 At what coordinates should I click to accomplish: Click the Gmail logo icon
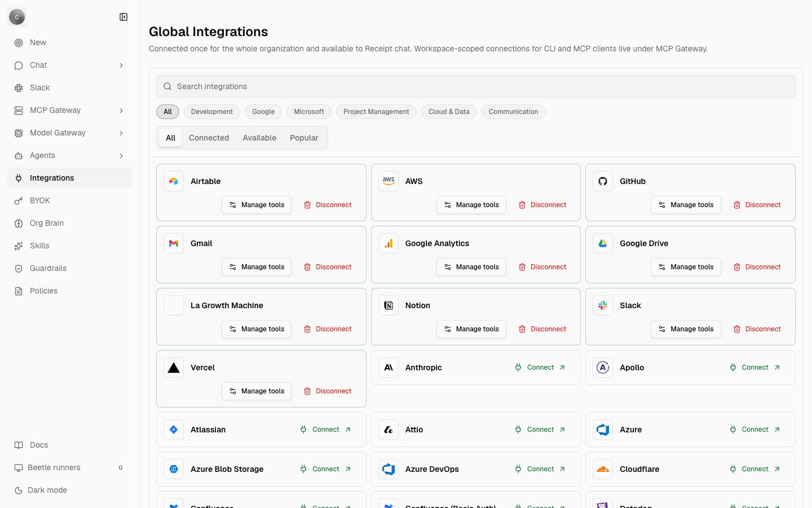click(x=174, y=243)
